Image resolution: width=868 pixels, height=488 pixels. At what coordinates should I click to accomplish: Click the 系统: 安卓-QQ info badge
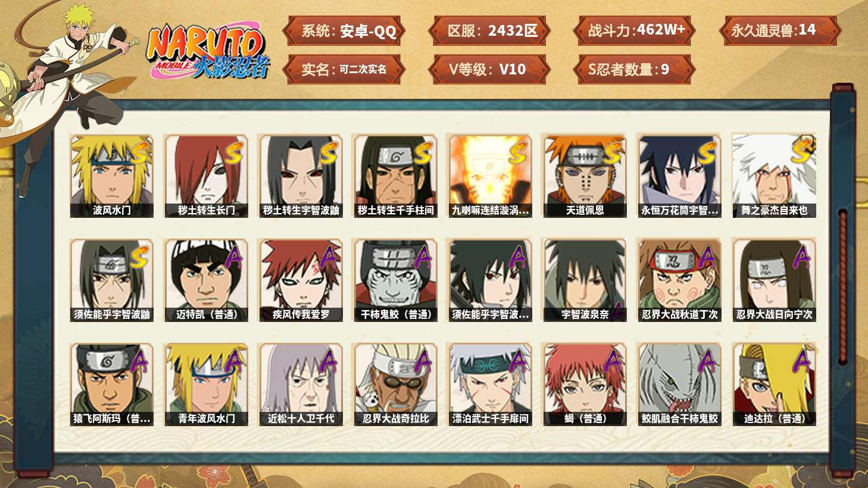(344, 31)
